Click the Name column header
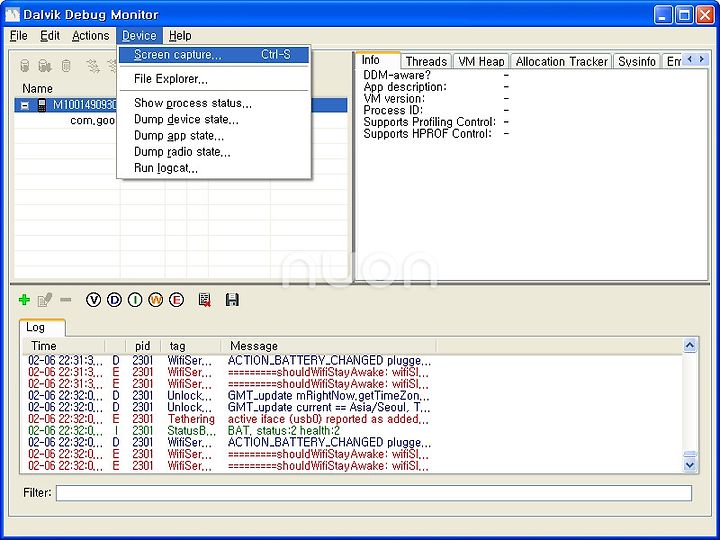This screenshot has height=540, width=720. point(38,88)
